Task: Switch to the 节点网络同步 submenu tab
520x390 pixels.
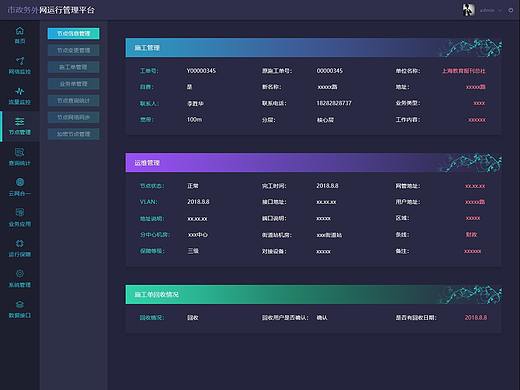Action: [73, 117]
